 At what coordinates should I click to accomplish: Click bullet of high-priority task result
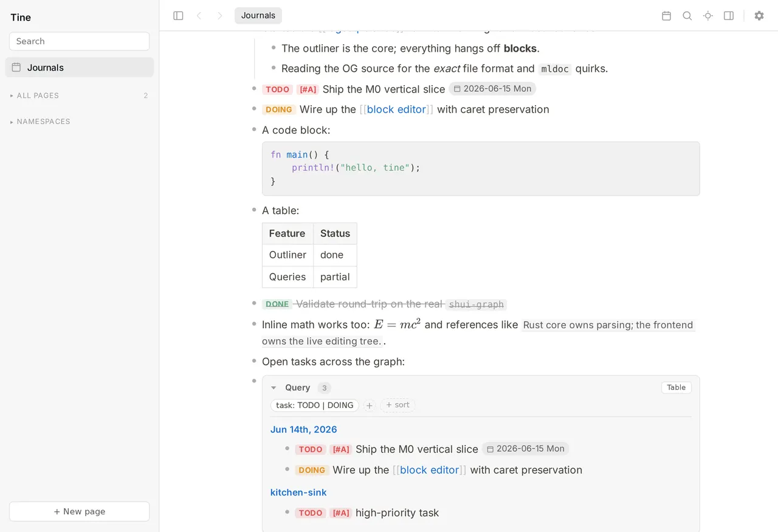(x=287, y=512)
